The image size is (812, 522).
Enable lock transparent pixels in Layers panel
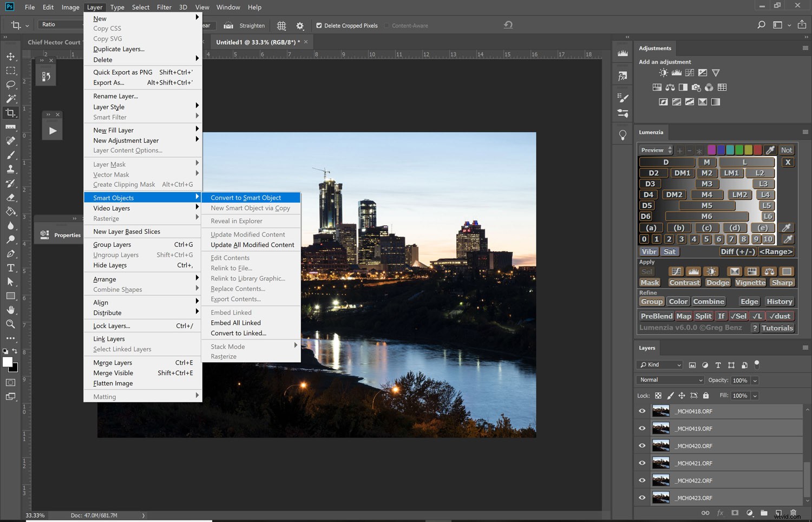658,396
